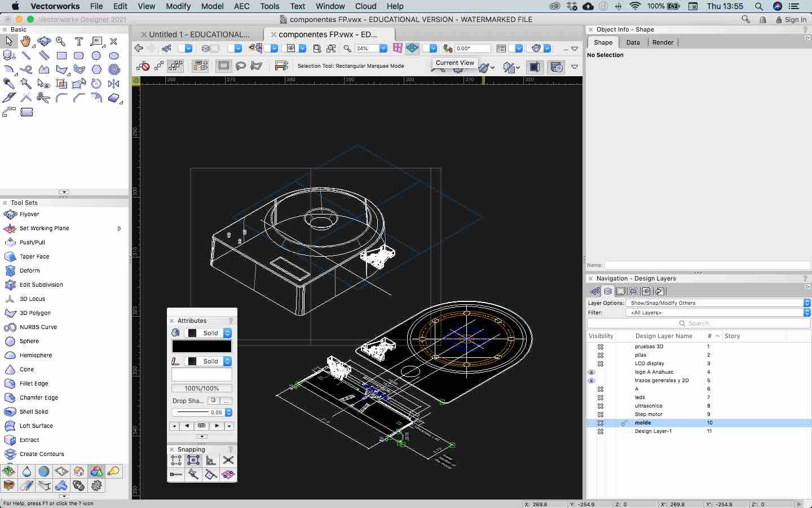The width and height of the screenshot is (812, 508).
Task: Select the Push/Pull tool
Action: [x=32, y=242]
